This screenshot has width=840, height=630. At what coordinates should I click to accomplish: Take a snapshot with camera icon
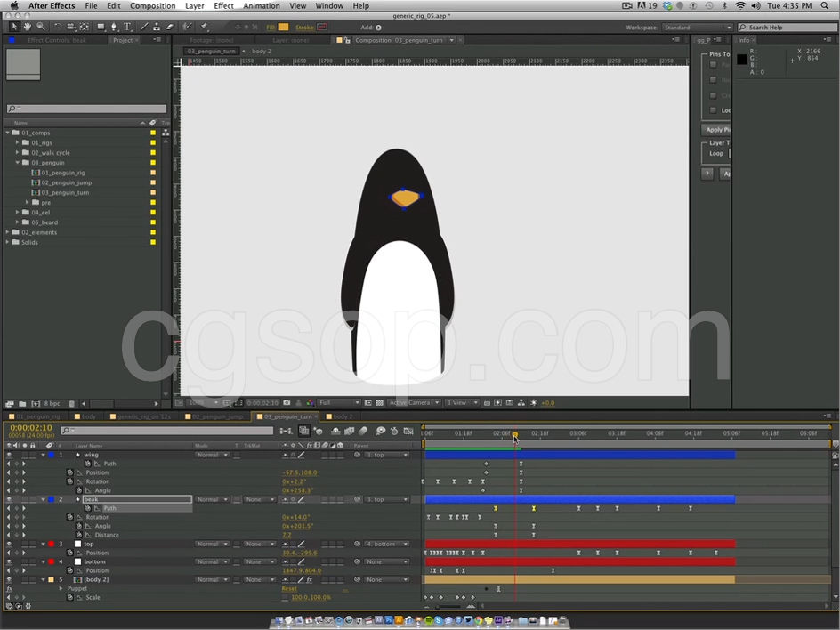(x=287, y=402)
